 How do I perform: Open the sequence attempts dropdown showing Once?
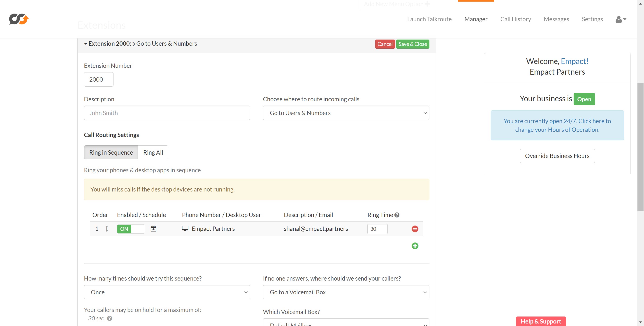167,292
